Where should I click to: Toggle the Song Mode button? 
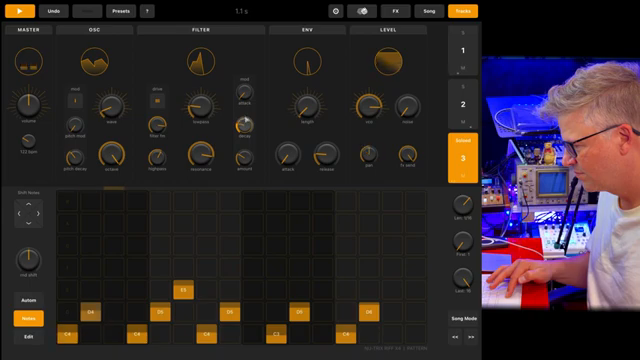pyautogui.click(x=464, y=318)
